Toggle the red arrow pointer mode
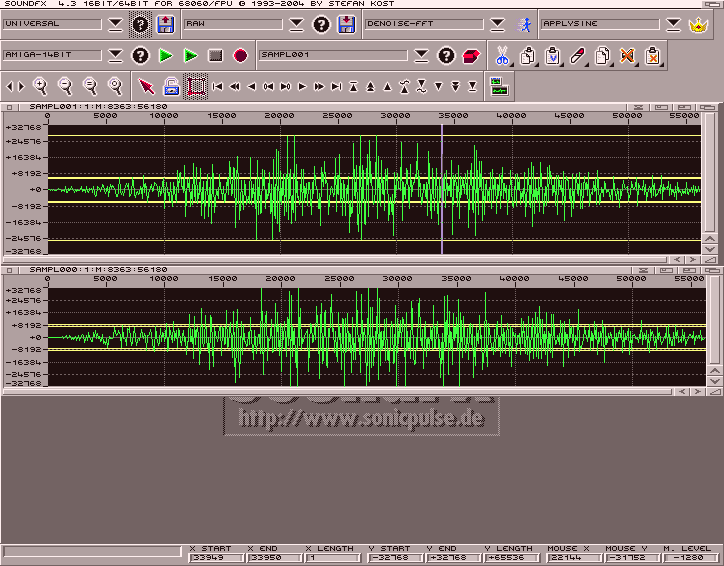The height and width of the screenshot is (566, 724). 146,86
